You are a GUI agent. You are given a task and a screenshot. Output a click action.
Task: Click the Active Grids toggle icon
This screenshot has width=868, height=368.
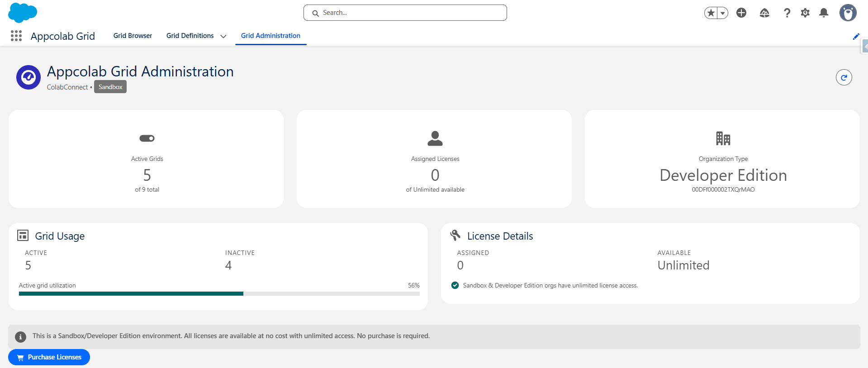[x=147, y=138]
